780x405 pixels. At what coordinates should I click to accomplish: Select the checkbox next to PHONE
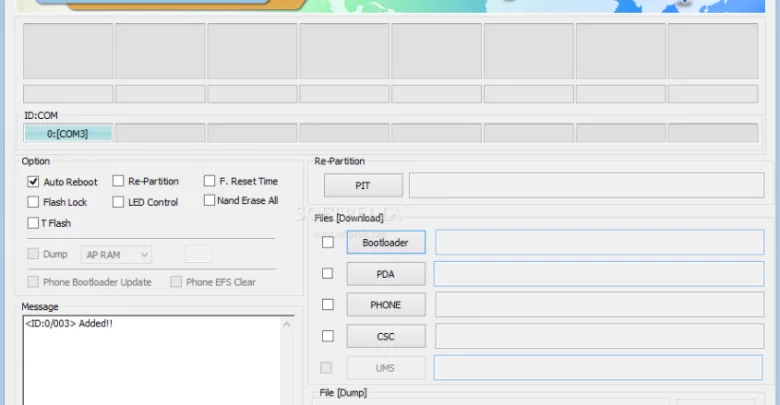[x=327, y=305]
